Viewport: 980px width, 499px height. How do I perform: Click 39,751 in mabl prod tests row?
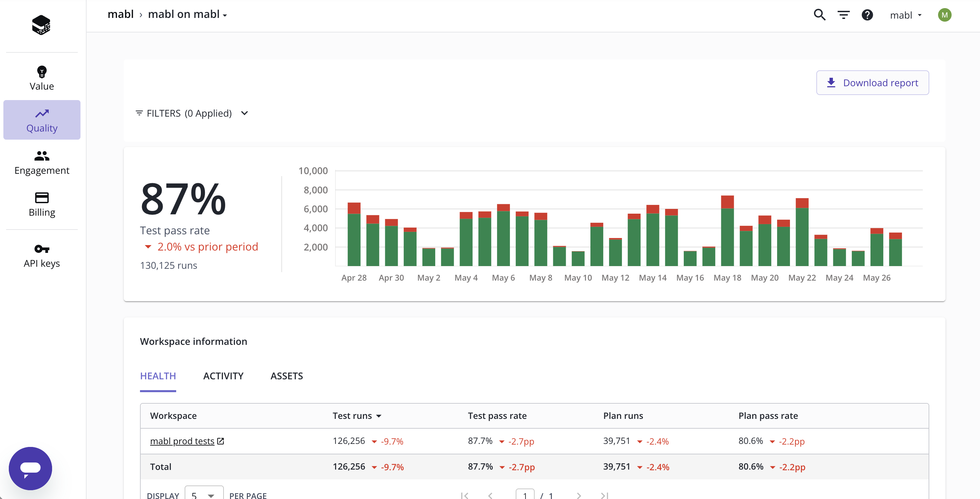coord(616,441)
